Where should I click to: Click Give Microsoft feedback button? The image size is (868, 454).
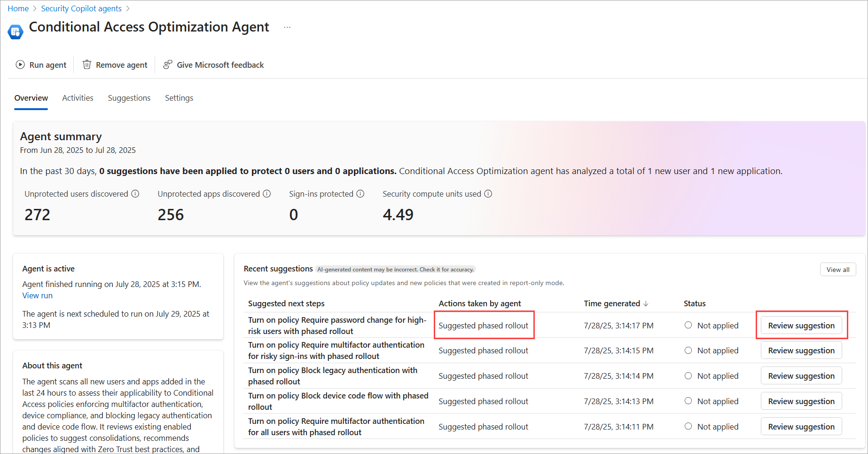(214, 65)
